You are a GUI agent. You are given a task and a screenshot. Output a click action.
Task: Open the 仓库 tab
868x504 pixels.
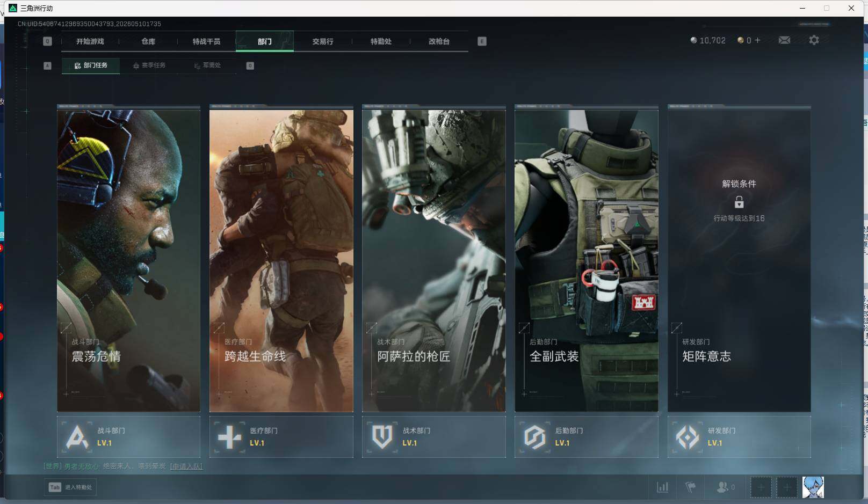click(x=148, y=41)
